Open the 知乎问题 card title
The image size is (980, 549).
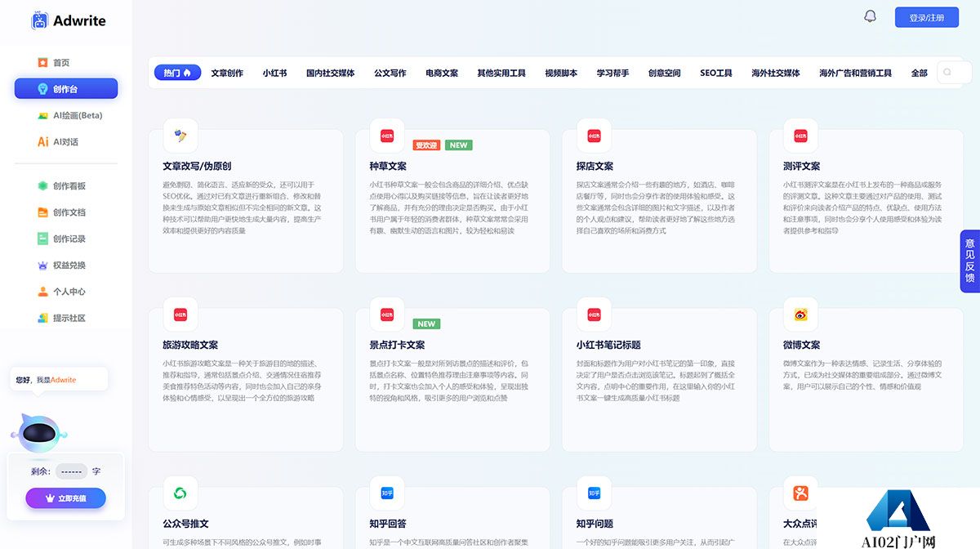tap(595, 524)
